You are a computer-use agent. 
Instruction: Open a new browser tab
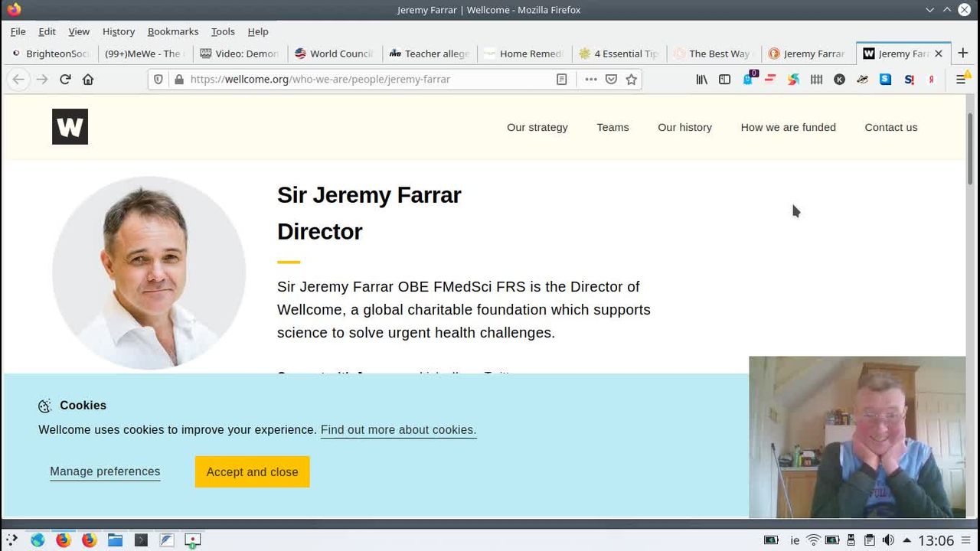coord(962,54)
